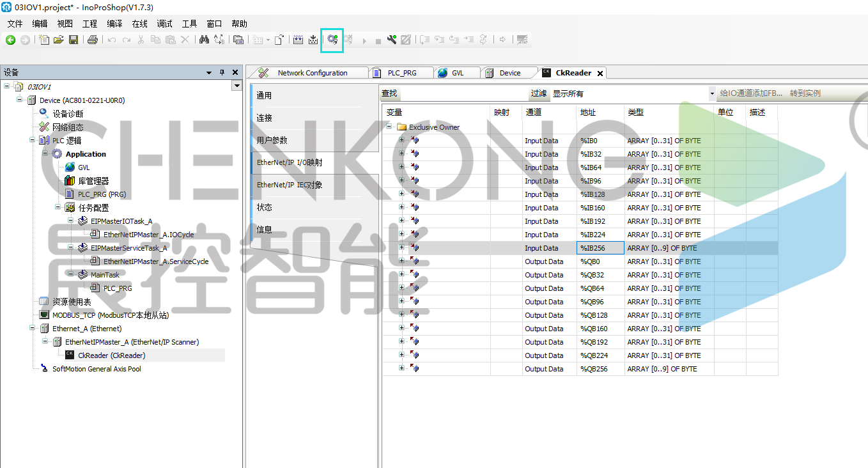Click the Find binoculars icon
Image resolution: width=868 pixels, height=468 pixels.
pos(204,40)
